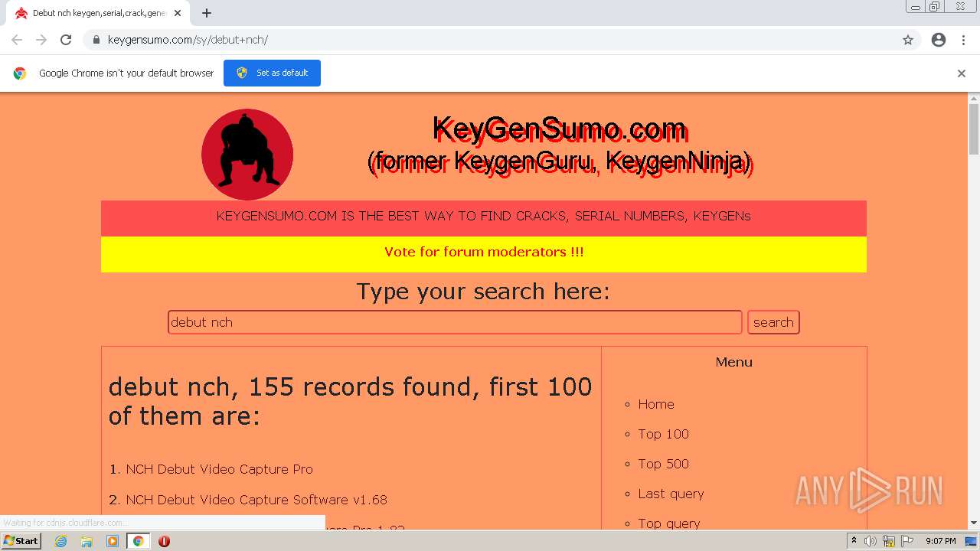Click the search button
The width and height of the screenshot is (980, 551).
(x=773, y=322)
